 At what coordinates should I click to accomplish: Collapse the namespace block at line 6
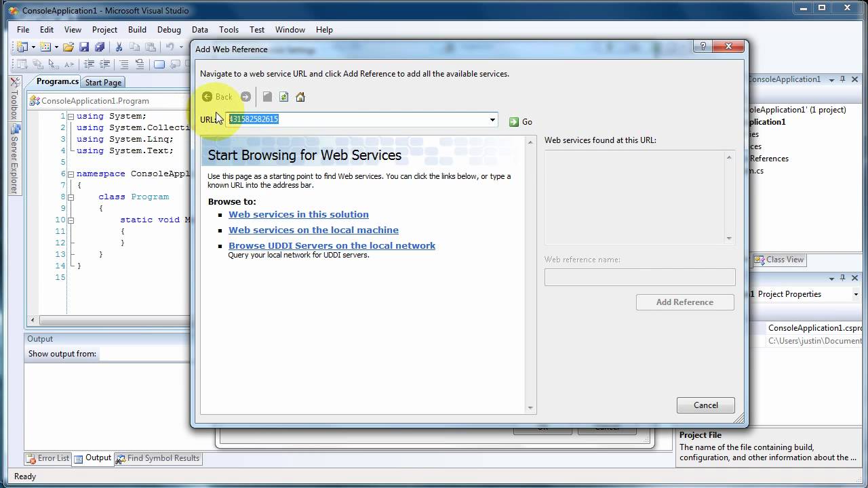[71, 174]
